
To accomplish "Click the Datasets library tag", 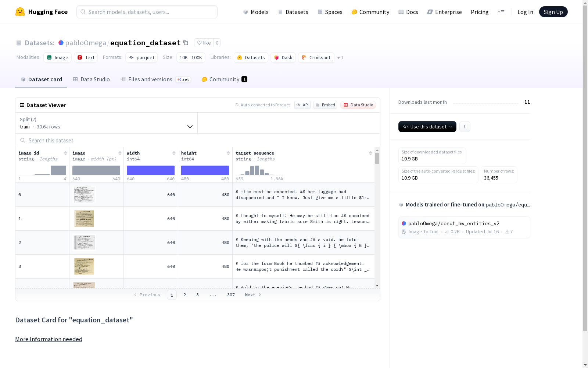I will coord(251,57).
